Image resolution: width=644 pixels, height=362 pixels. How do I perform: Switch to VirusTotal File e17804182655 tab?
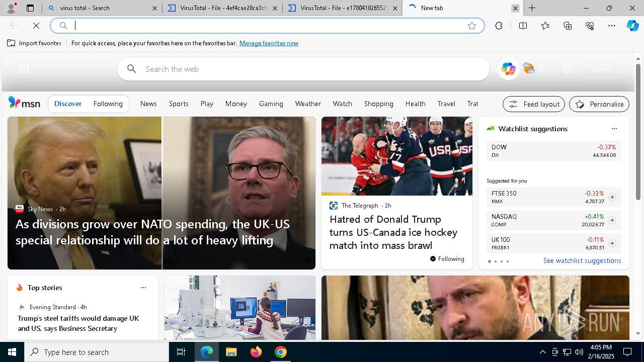pos(342,8)
